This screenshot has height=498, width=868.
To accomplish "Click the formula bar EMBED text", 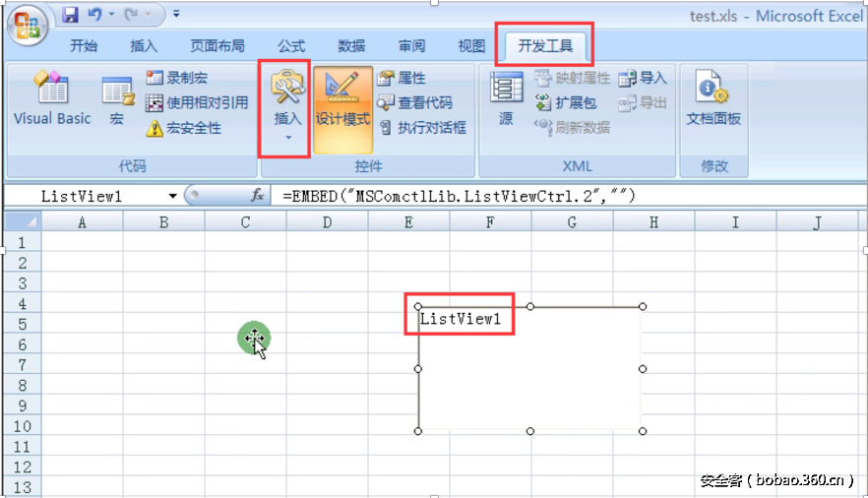I will tap(459, 196).
